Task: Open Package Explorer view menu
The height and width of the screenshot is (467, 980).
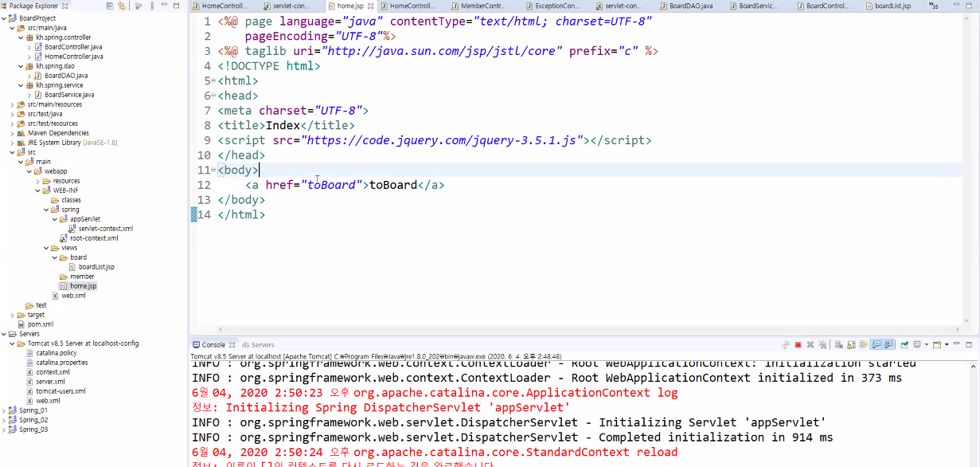Action: pyautogui.click(x=152, y=6)
